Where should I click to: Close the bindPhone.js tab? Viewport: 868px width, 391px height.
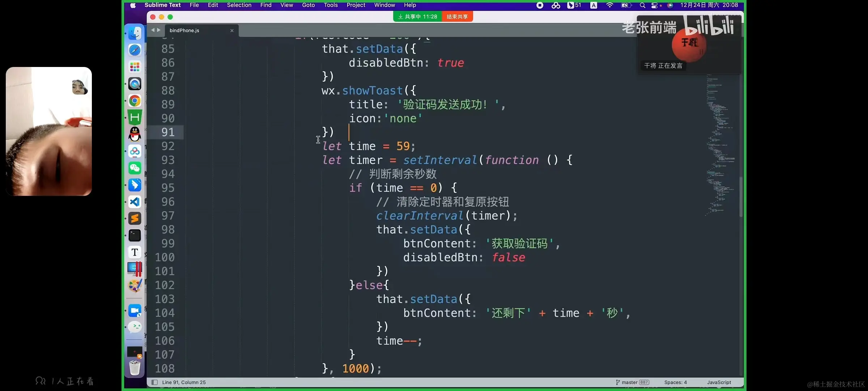[232, 30]
